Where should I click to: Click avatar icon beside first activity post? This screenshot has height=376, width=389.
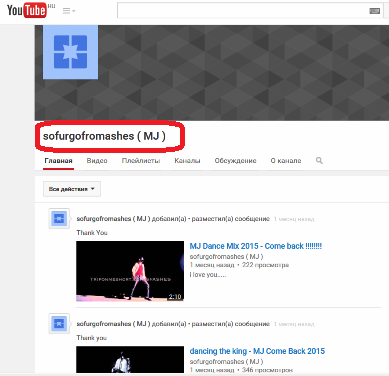coord(59,219)
